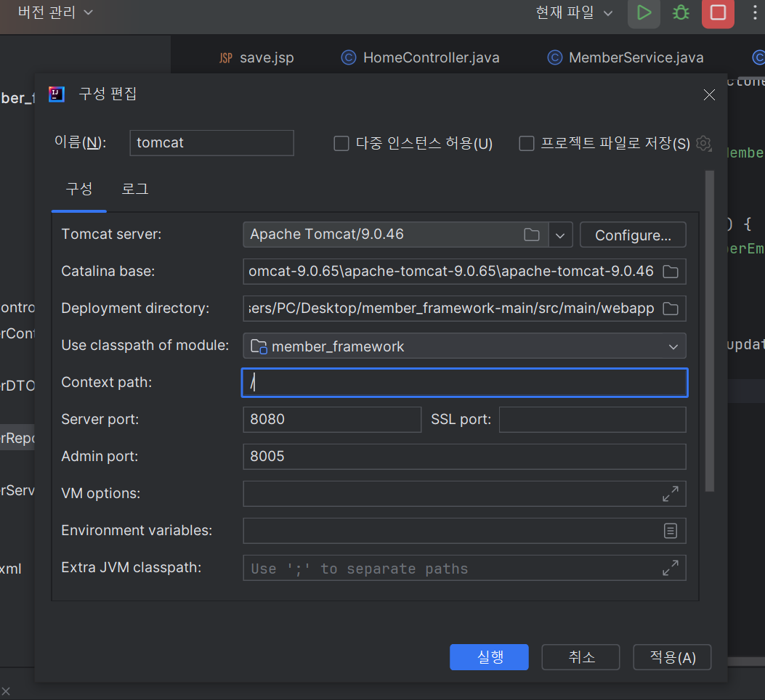Image resolution: width=765 pixels, height=700 pixels.
Task: Close the bottom tool panel X icon
Action: (6, 691)
